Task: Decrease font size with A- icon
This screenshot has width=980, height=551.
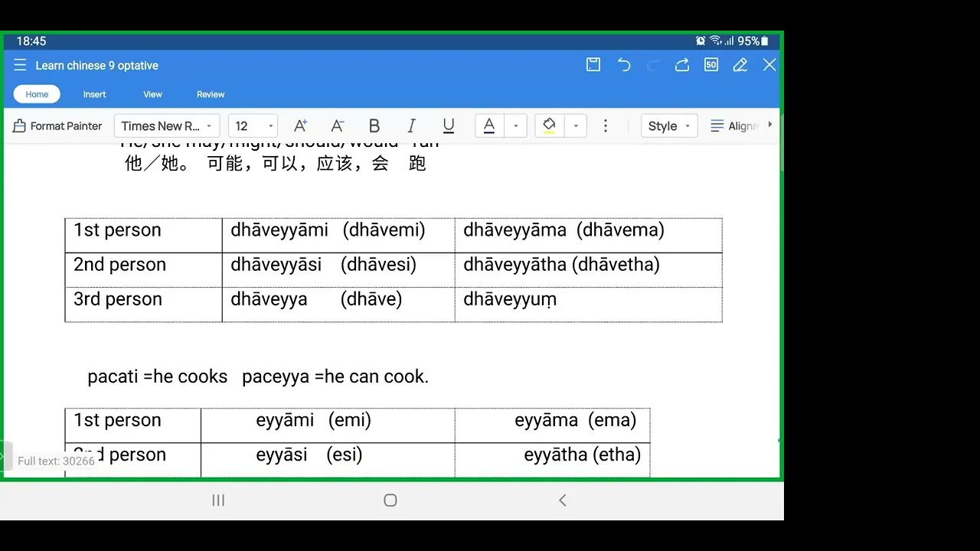Action: pos(337,126)
